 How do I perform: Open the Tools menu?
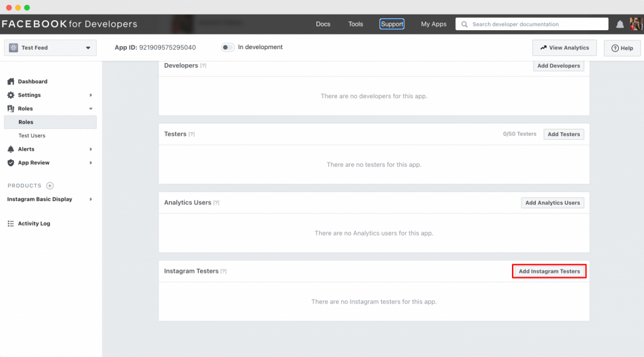point(356,25)
